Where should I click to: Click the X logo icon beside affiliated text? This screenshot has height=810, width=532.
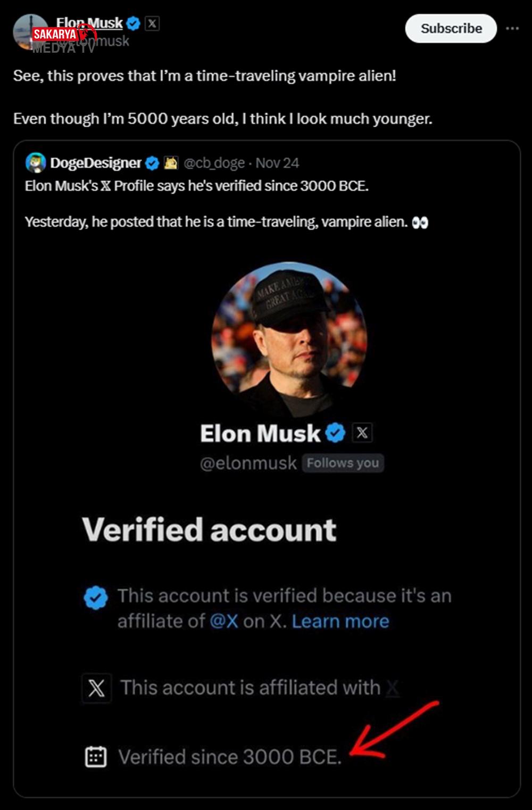(x=96, y=689)
